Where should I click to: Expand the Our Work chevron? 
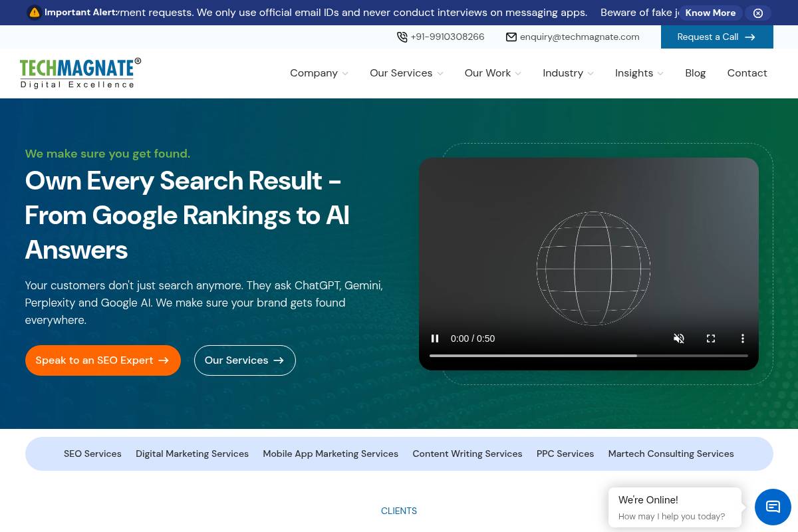click(518, 74)
